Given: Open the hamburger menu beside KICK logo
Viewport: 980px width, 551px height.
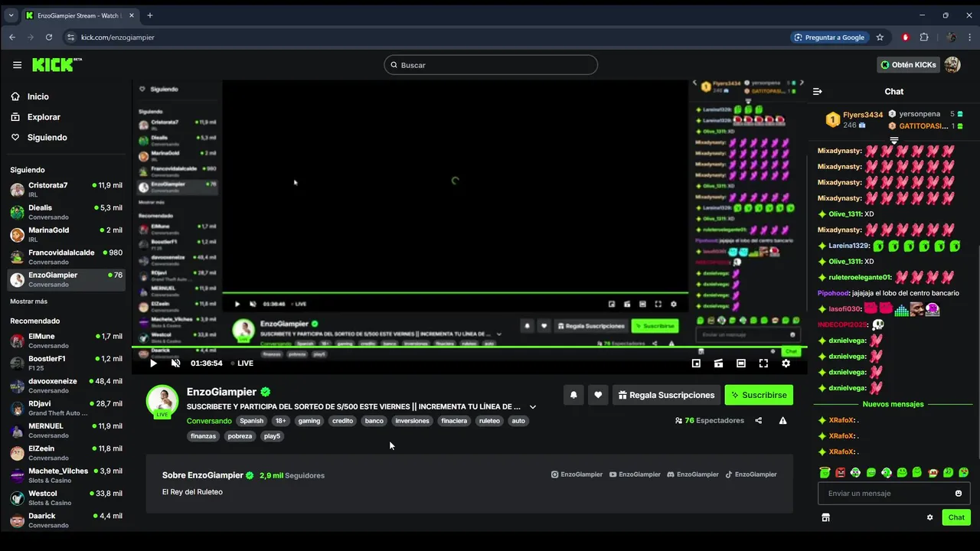Looking at the screenshot, I should [x=17, y=65].
